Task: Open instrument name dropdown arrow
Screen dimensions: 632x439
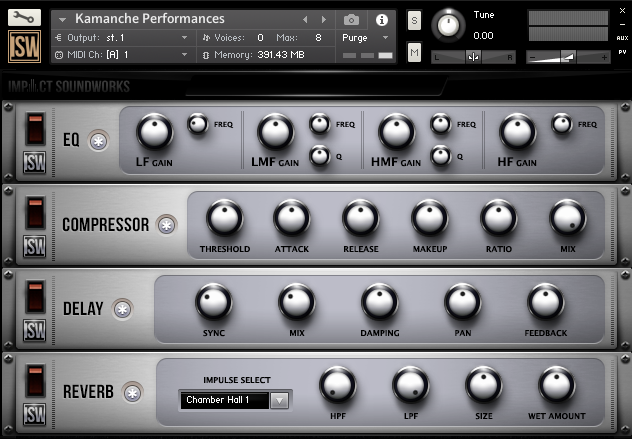Action: 62,19
